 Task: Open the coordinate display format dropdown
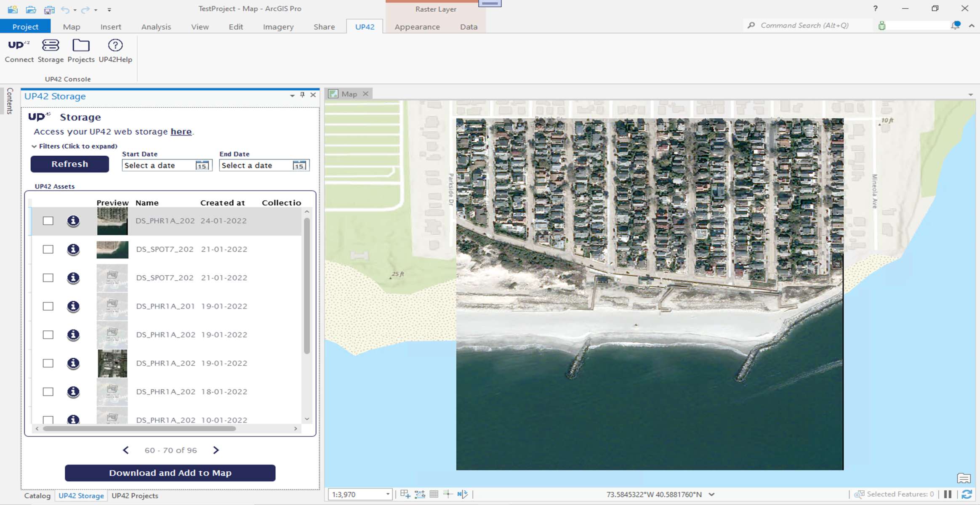coord(711,494)
